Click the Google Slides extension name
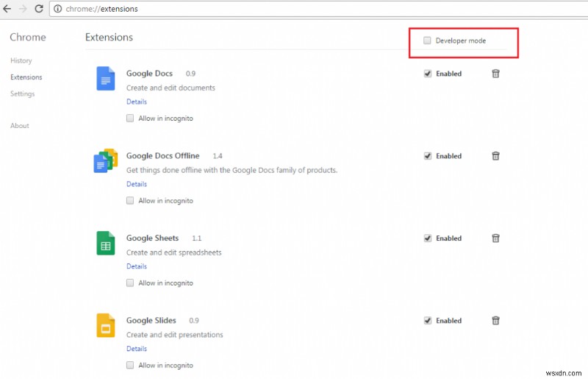Image resolution: width=588 pixels, height=379 pixels. (x=151, y=320)
